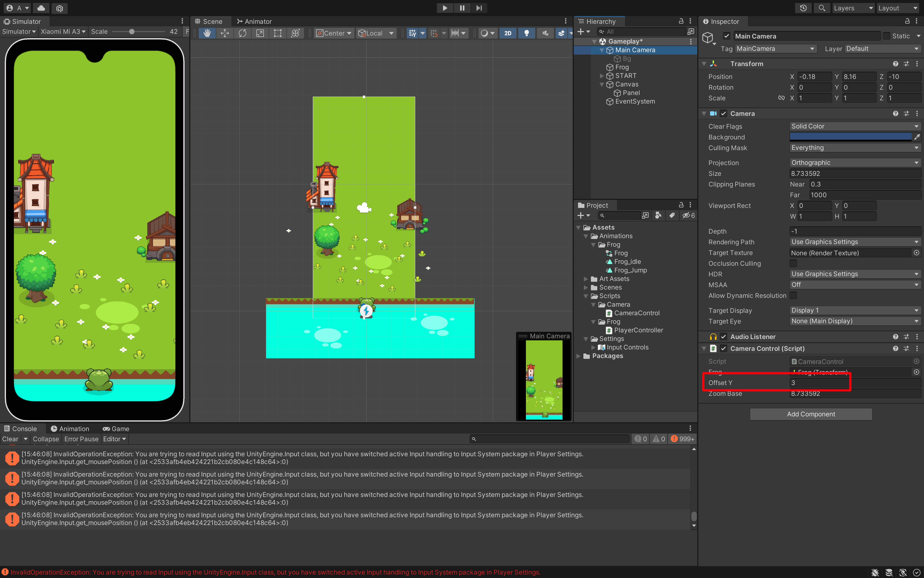924x578 pixels.
Task: Select the Rotate tool
Action: click(242, 33)
